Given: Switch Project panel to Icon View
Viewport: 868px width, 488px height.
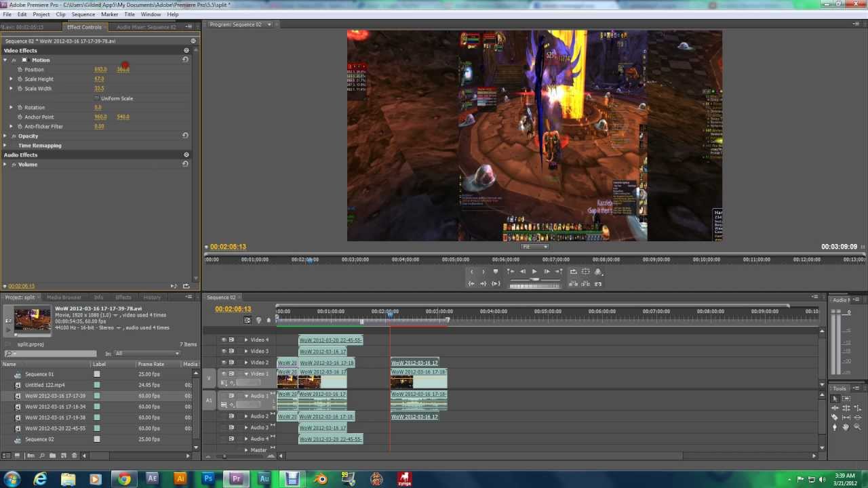Looking at the screenshot, I should (17, 455).
